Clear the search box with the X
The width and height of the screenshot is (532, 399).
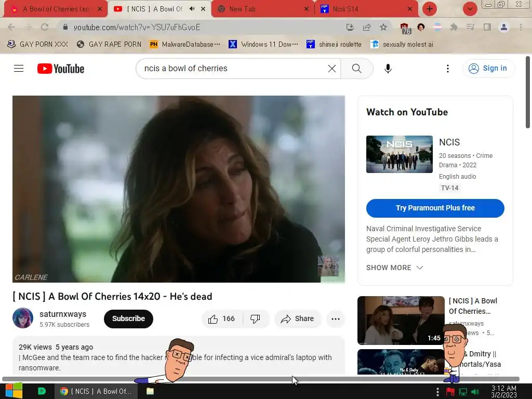(x=332, y=69)
